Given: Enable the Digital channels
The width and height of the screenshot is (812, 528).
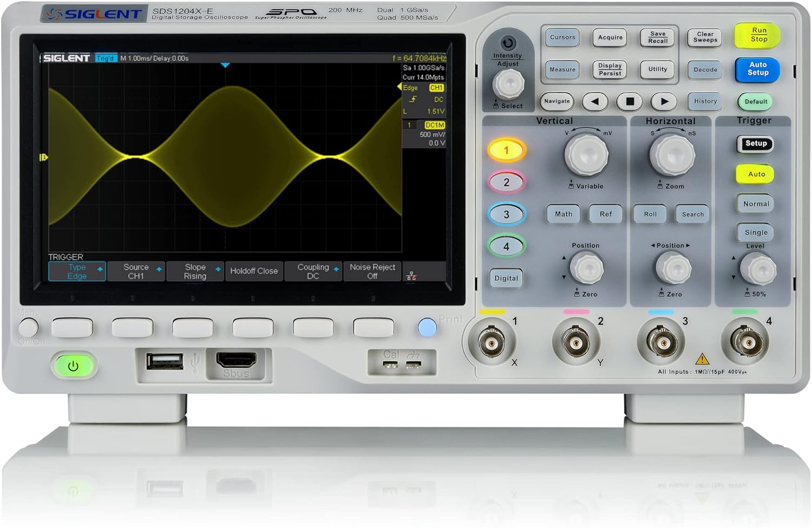Looking at the screenshot, I should pyautogui.click(x=506, y=278).
